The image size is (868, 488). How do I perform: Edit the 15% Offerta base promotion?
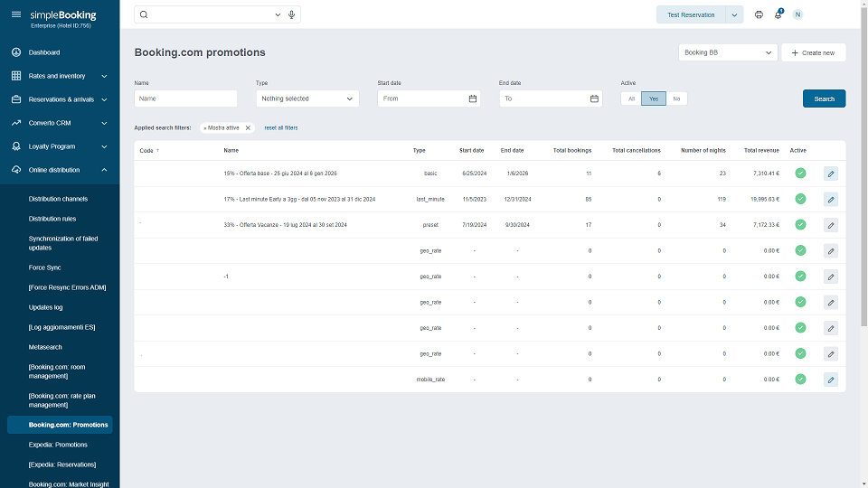pyautogui.click(x=831, y=174)
